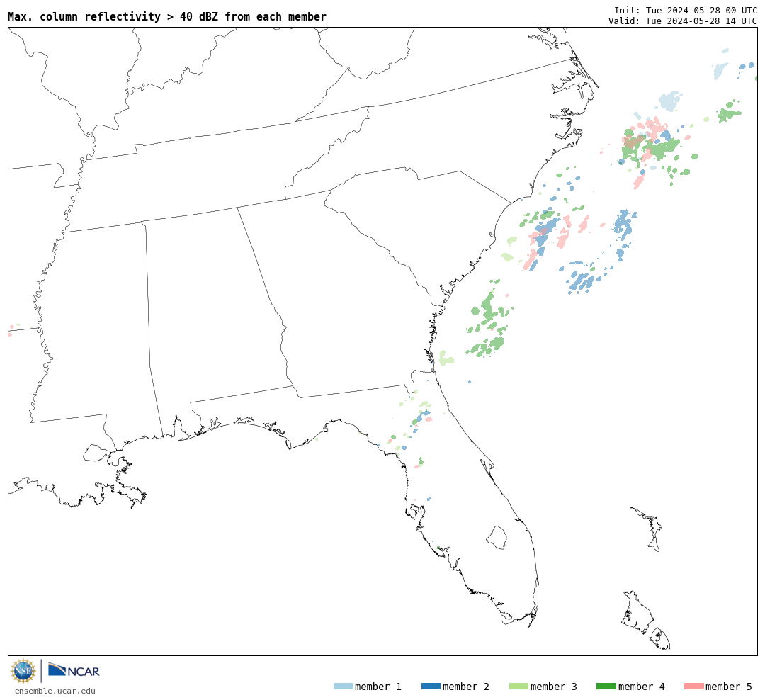765x700 pixels.
Task: Select the 'member 2' legend label
Action: click(466, 687)
